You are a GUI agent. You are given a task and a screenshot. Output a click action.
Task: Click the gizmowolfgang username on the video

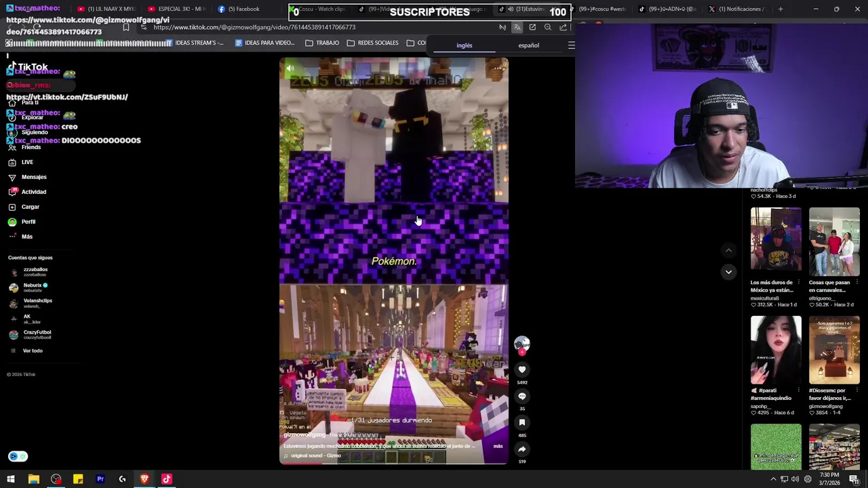[x=304, y=434]
